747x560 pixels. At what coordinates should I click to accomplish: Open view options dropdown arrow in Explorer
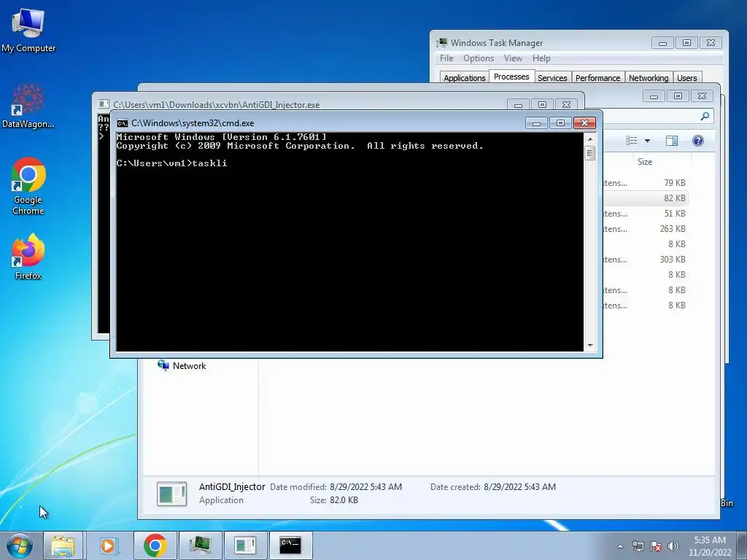tap(648, 141)
